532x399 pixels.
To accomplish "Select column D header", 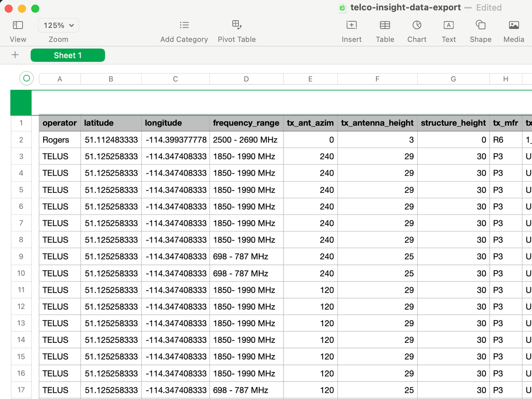I will point(246,79).
